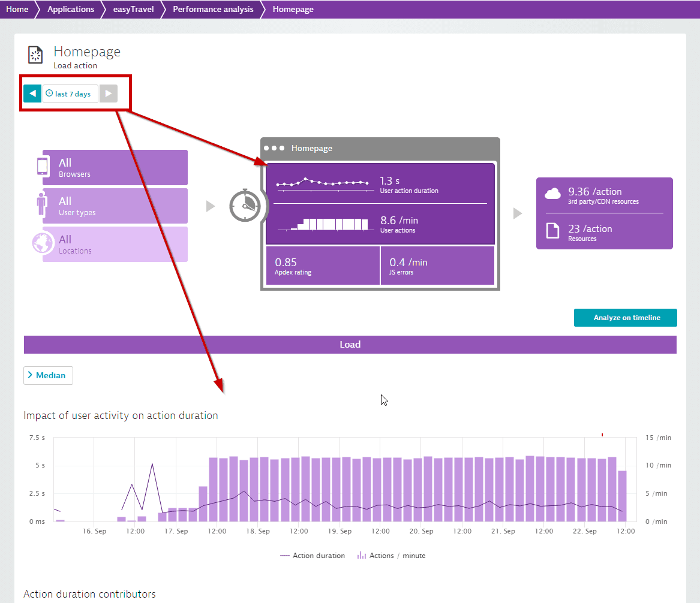Click the arrow right of Homepage window

pos(518,213)
